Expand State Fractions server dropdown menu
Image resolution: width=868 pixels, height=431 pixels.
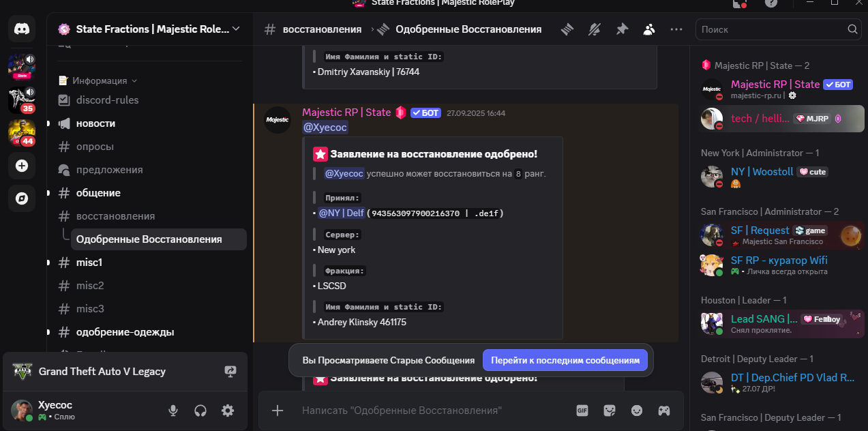point(236,29)
